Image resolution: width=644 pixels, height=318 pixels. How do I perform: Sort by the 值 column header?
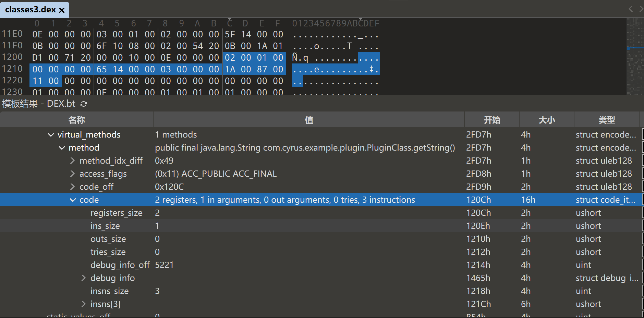click(x=309, y=120)
